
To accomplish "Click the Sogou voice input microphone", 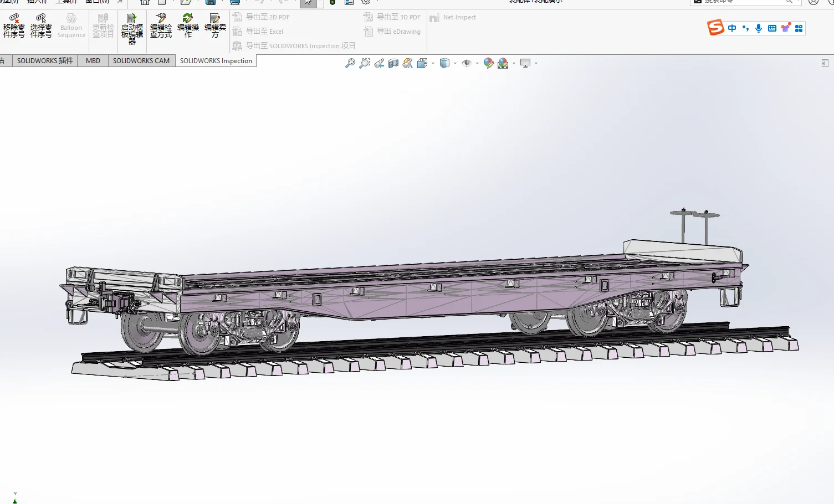I will pos(759,28).
